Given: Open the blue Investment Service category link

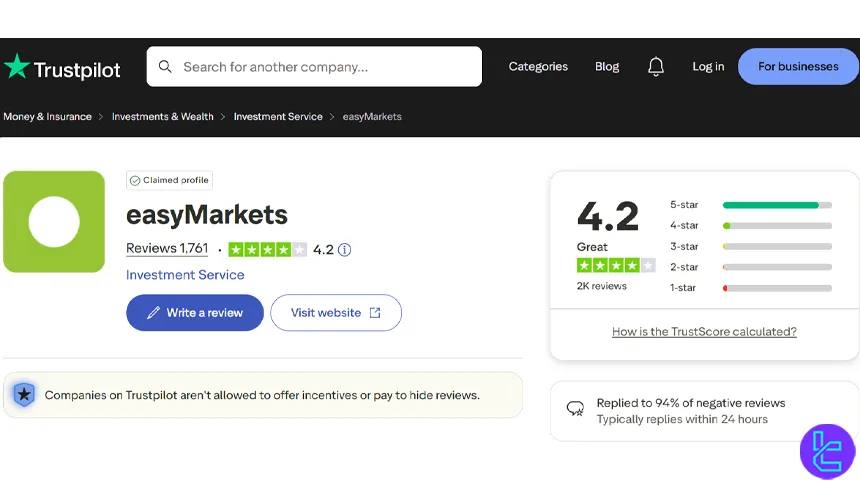Looking at the screenshot, I should pos(185,275).
